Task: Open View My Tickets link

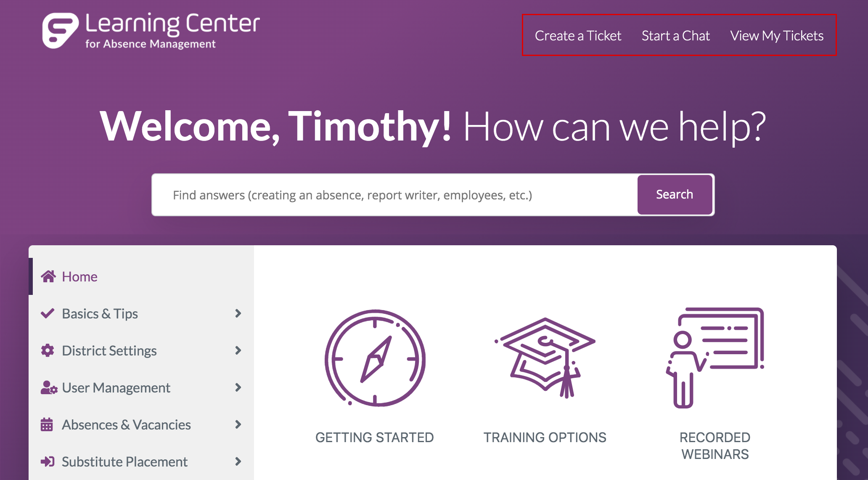Action: (777, 36)
